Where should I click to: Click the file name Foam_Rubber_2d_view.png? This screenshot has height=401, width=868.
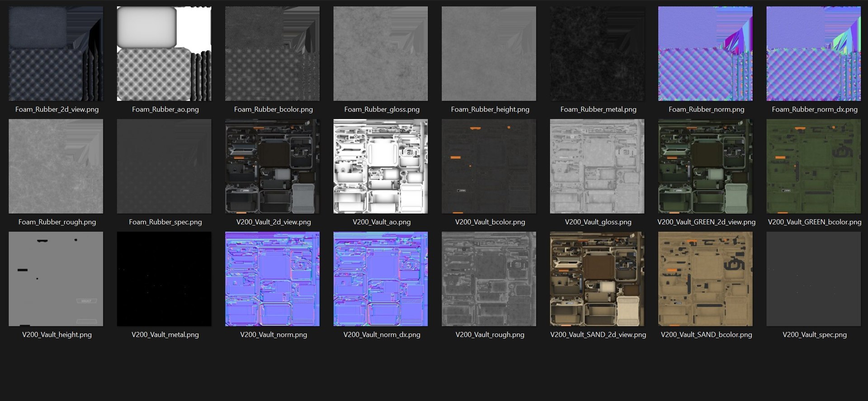[x=57, y=109]
